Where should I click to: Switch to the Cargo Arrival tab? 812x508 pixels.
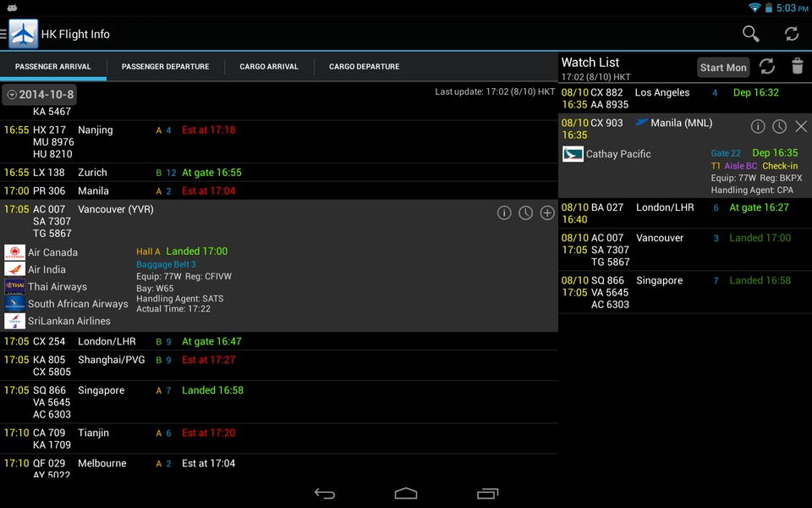coord(269,67)
